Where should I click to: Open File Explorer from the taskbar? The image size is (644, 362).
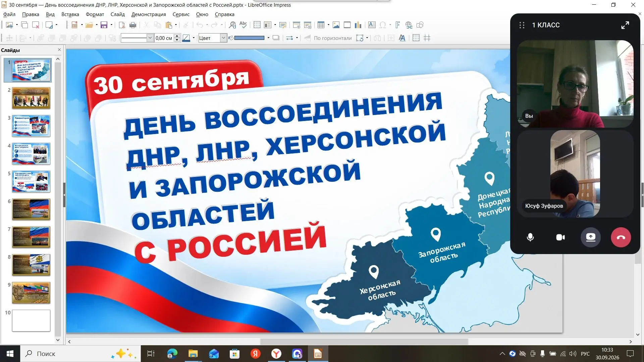click(193, 354)
